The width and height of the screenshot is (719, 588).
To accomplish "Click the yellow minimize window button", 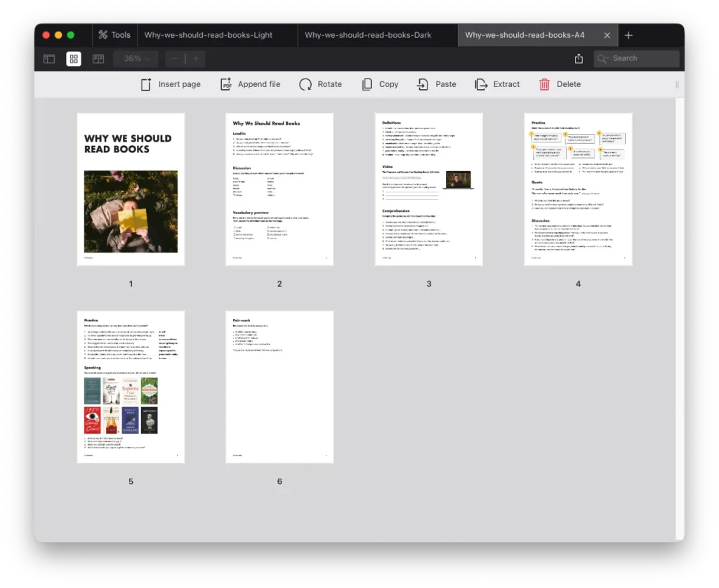I will click(x=58, y=35).
